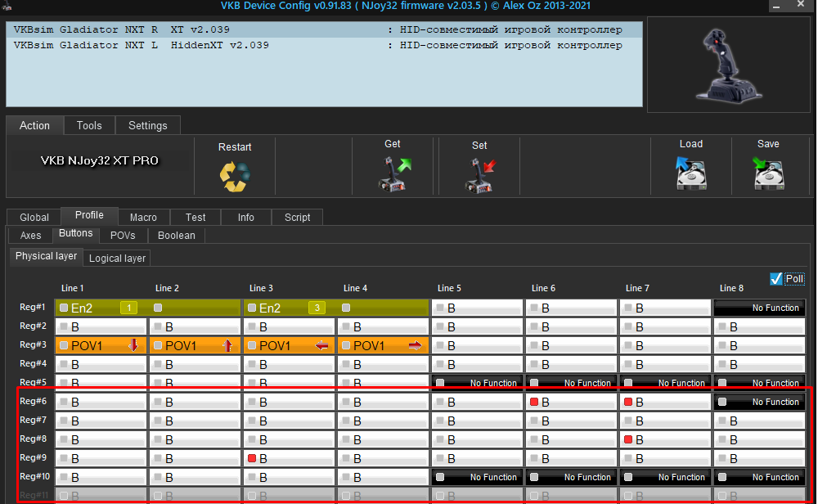Click the Reg#8 Line 2 B button cell

[196, 439]
